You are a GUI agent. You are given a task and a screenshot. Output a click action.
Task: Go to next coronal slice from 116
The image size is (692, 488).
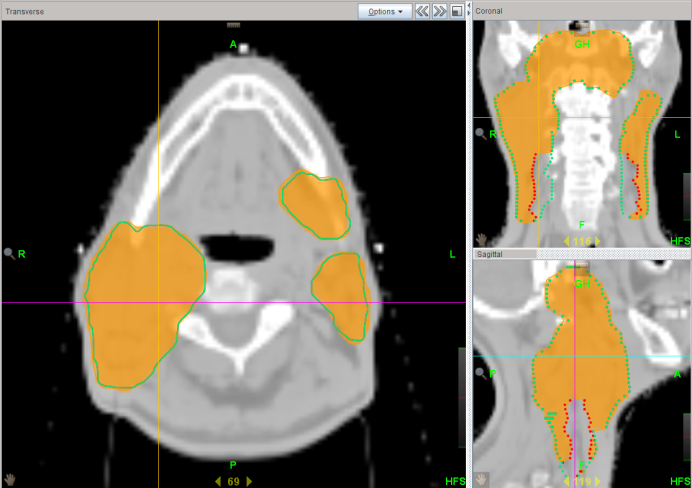597,241
